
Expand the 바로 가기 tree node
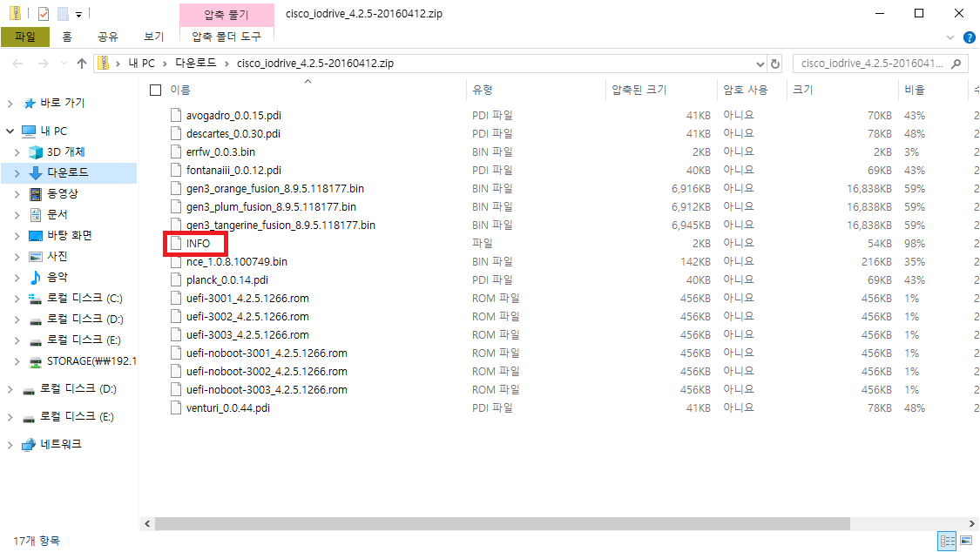pyautogui.click(x=10, y=104)
